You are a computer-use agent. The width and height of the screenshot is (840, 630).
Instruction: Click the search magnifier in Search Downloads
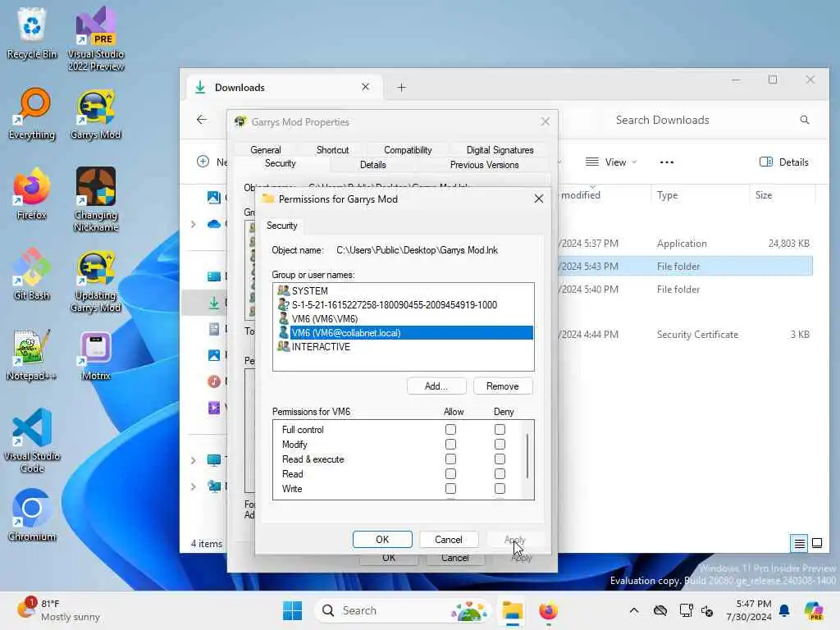coord(805,120)
